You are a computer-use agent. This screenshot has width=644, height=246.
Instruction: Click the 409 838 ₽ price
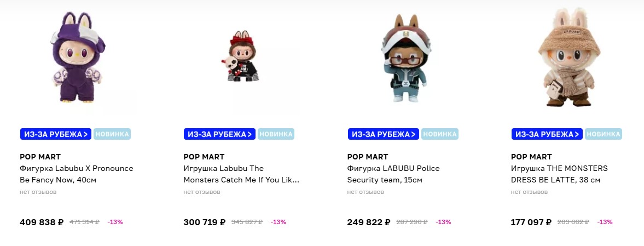tap(42, 222)
